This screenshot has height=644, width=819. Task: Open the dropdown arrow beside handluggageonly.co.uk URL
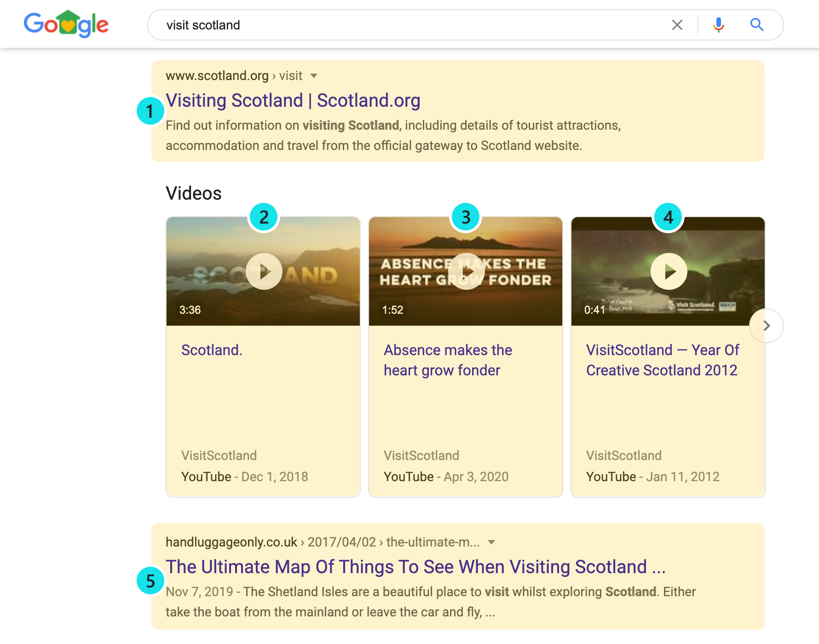coord(491,542)
